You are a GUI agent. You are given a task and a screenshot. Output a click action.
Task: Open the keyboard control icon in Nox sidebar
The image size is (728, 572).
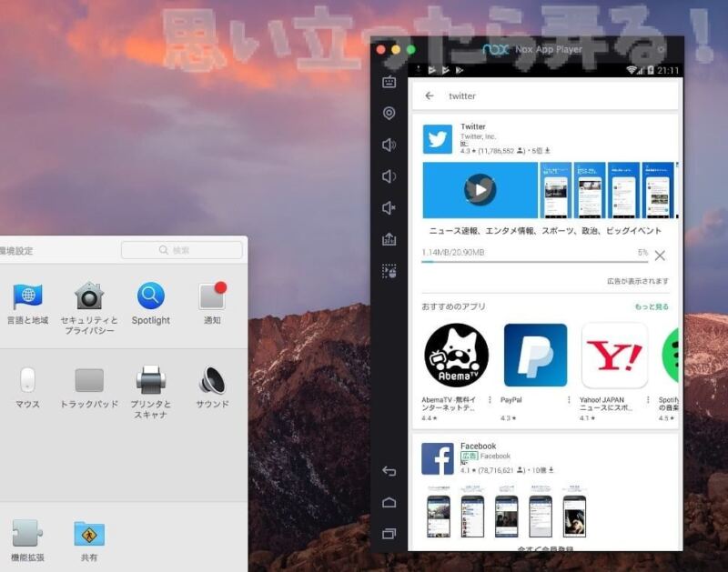(x=389, y=82)
